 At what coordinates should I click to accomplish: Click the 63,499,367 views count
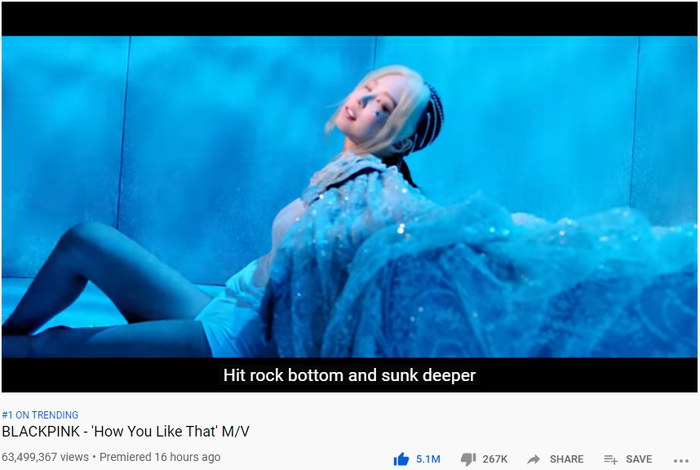[45, 457]
